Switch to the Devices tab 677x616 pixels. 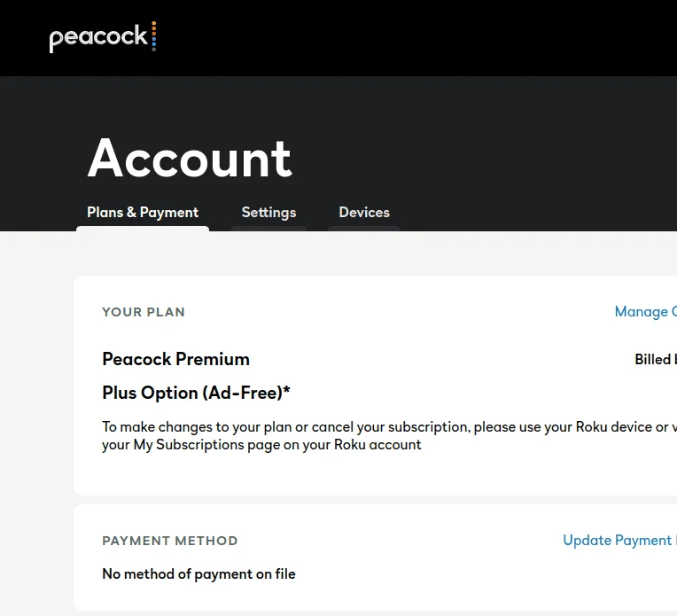pos(364,212)
